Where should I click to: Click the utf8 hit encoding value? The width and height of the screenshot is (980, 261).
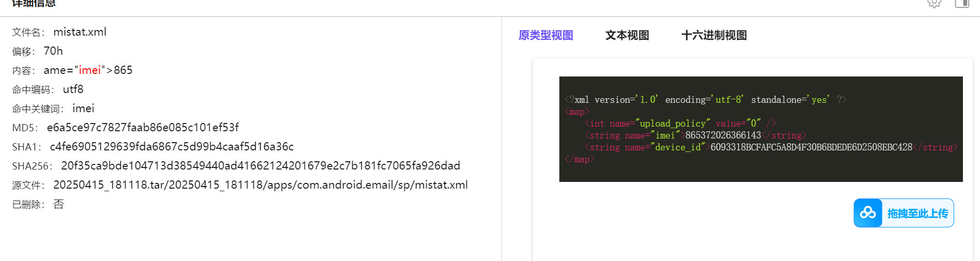click(x=73, y=89)
